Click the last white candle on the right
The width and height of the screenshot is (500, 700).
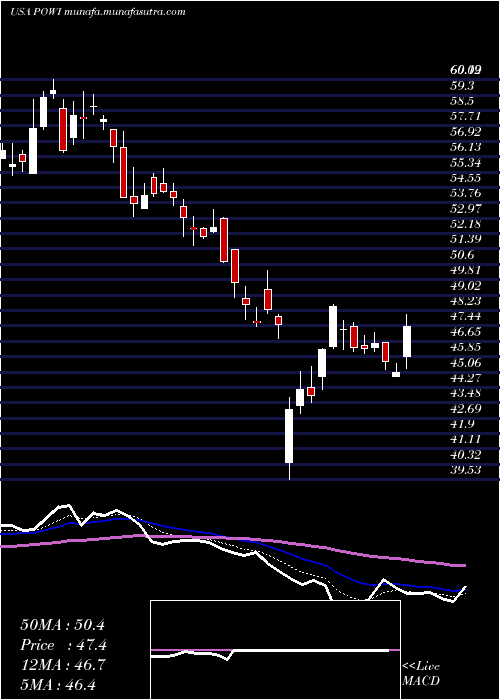[407, 342]
